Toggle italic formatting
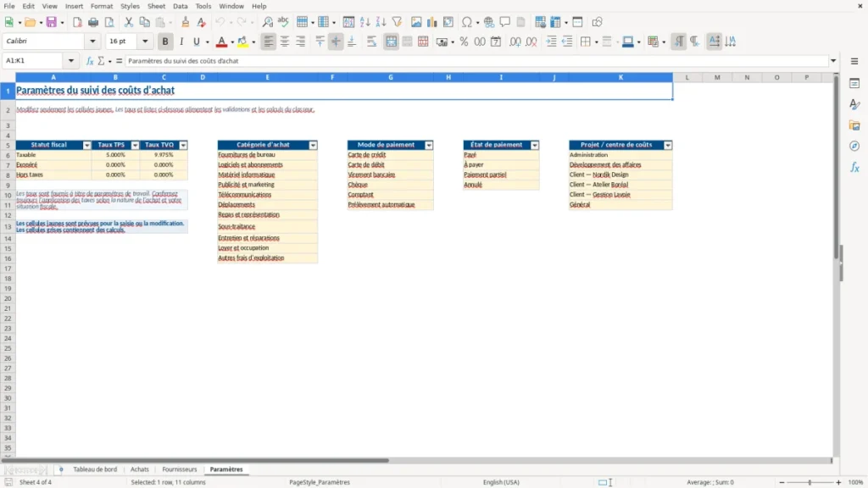This screenshot has height=488, width=868. coord(181,42)
